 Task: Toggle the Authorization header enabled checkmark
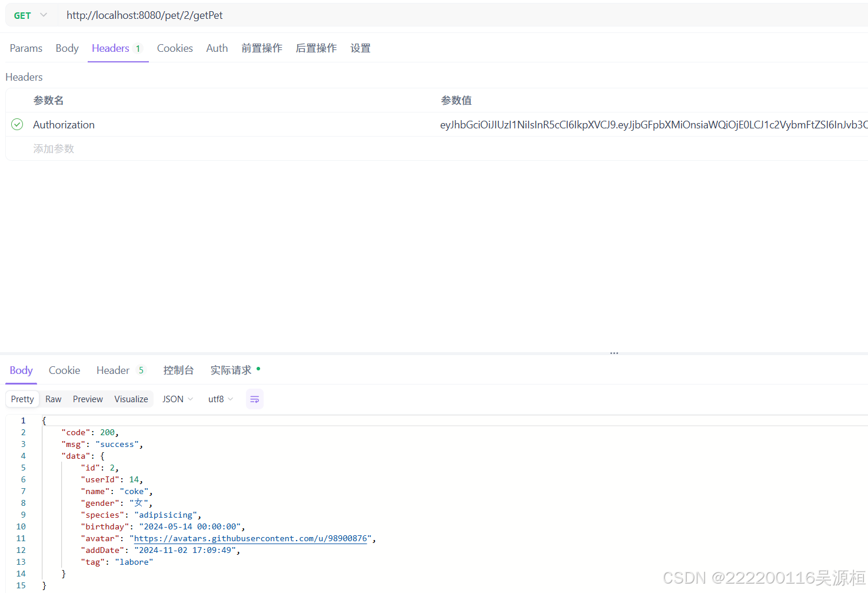(17, 124)
